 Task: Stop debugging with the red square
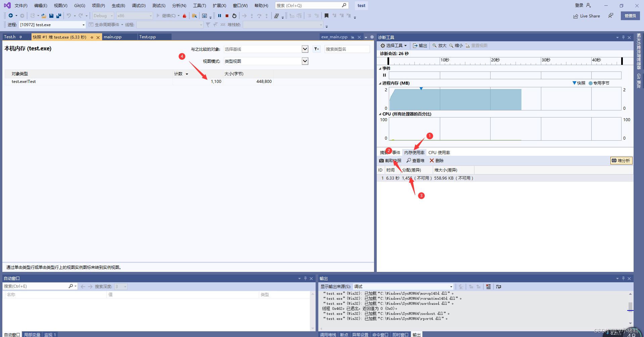227,16
